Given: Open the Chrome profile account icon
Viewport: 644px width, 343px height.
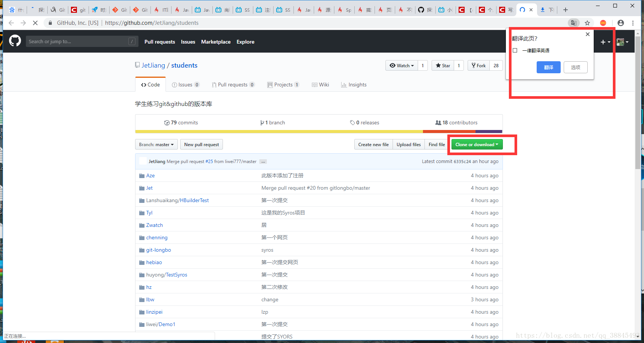Looking at the screenshot, I should 621,23.
